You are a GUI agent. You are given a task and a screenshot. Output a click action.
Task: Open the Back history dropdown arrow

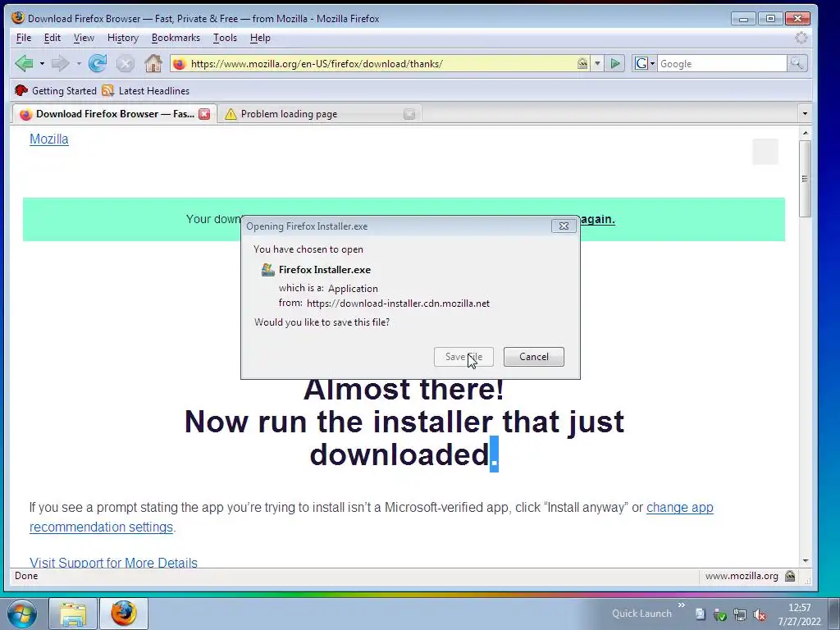pos(42,64)
